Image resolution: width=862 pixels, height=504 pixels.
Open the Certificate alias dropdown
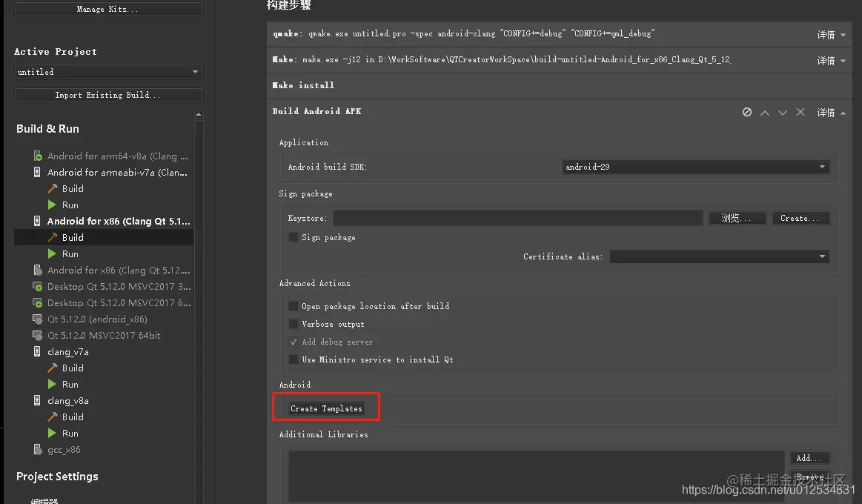pyautogui.click(x=720, y=256)
